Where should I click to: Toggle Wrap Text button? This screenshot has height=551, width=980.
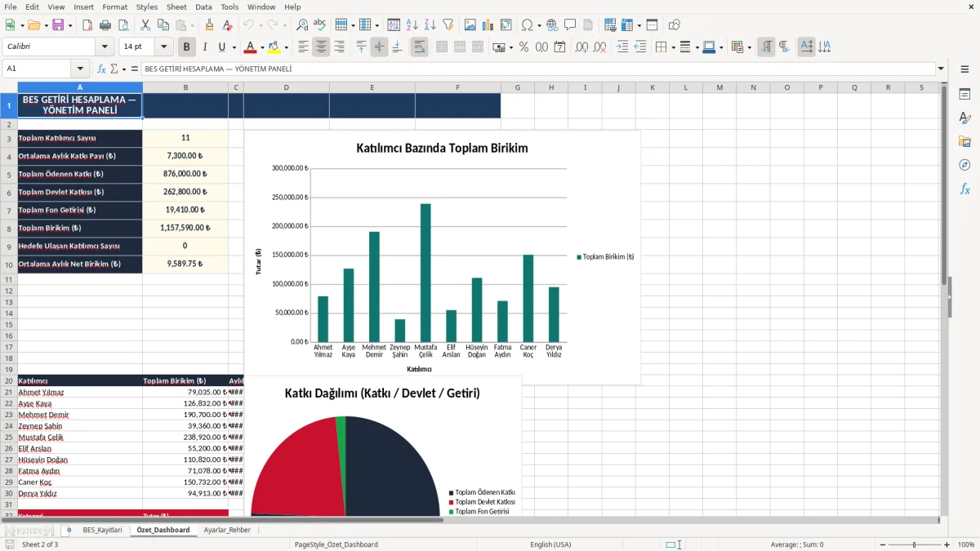coord(419,47)
